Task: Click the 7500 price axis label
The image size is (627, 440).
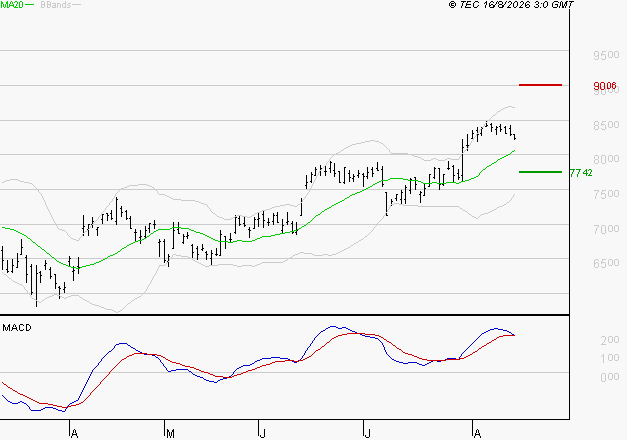Action: (606, 194)
